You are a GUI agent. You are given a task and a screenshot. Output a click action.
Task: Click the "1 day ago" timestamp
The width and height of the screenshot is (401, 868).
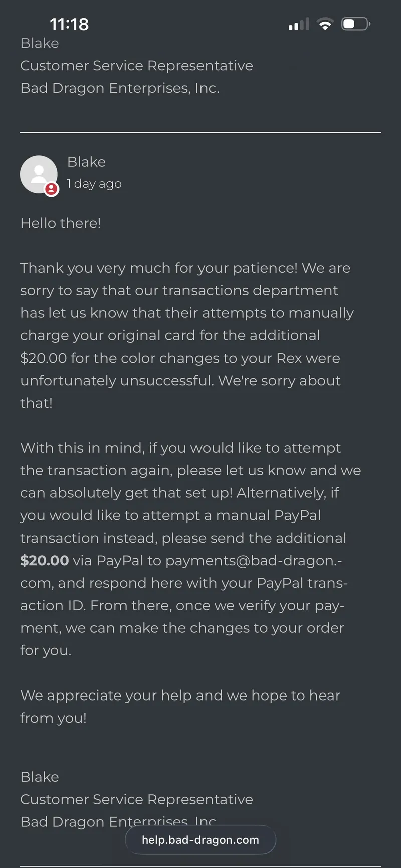click(x=94, y=184)
